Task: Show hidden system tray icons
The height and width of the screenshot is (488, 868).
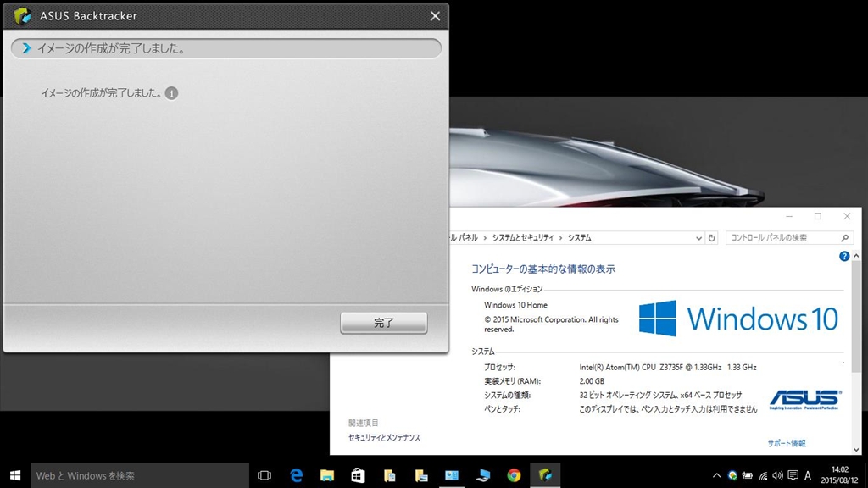Action: click(x=716, y=475)
